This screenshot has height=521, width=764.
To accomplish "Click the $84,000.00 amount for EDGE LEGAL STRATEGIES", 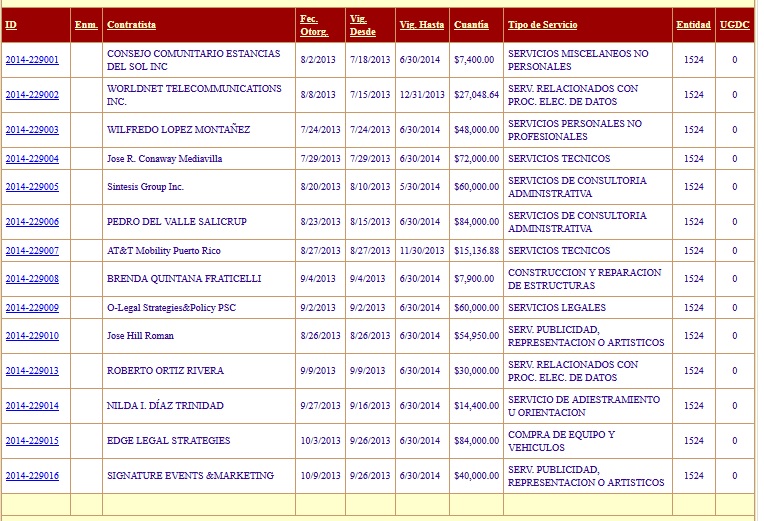I will (476, 441).
